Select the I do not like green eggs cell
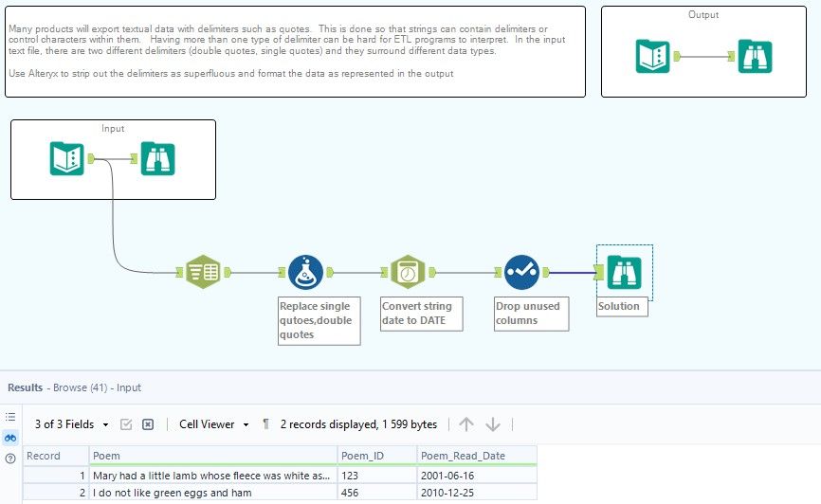The height and width of the screenshot is (504, 821). pyautogui.click(x=213, y=493)
